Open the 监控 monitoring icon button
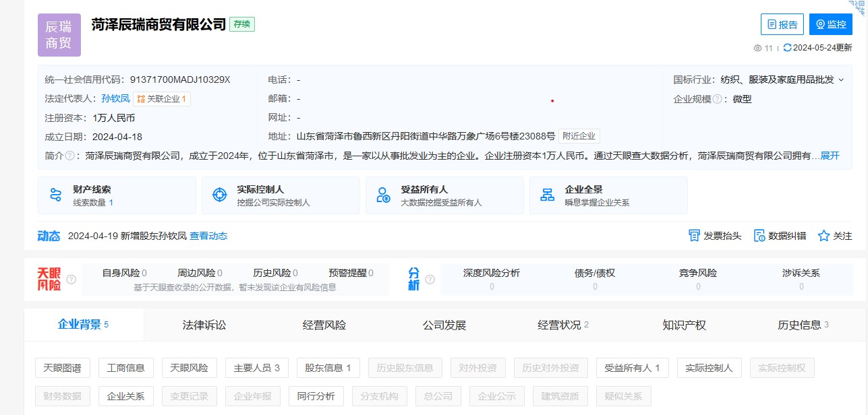 [820, 24]
